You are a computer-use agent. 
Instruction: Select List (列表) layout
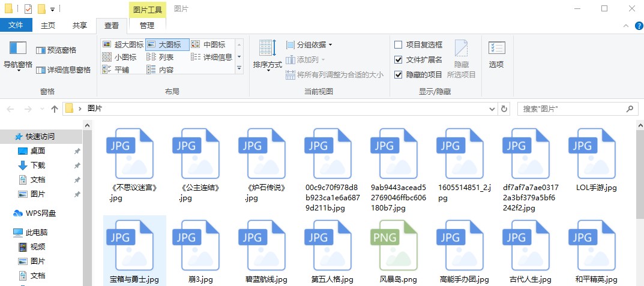(x=161, y=57)
